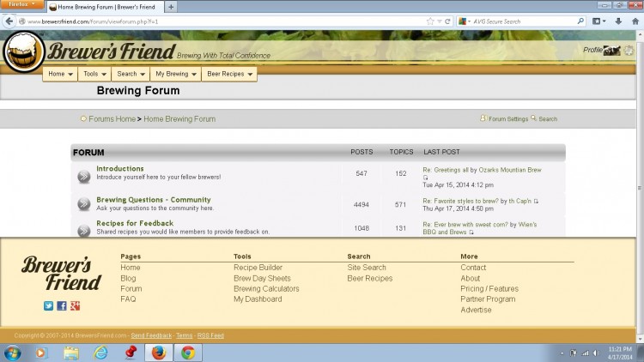Screen dimensions: 644x362
Task: Open the Google Plus icon in footer
Action: point(75,305)
